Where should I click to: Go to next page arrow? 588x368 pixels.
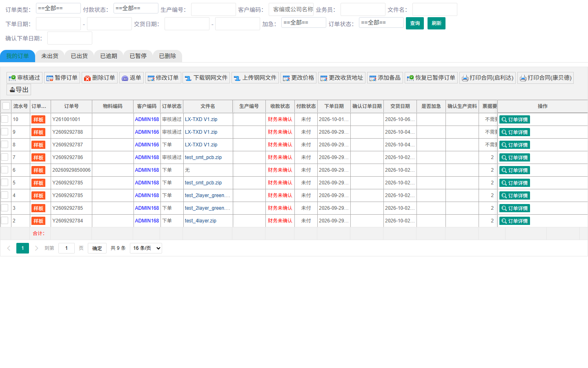pyautogui.click(x=36, y=248)
